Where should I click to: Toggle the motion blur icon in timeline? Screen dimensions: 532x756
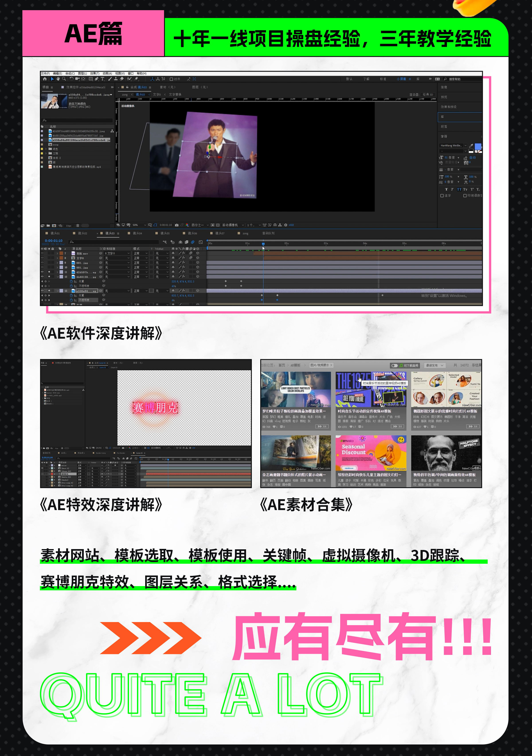(193, 242)
